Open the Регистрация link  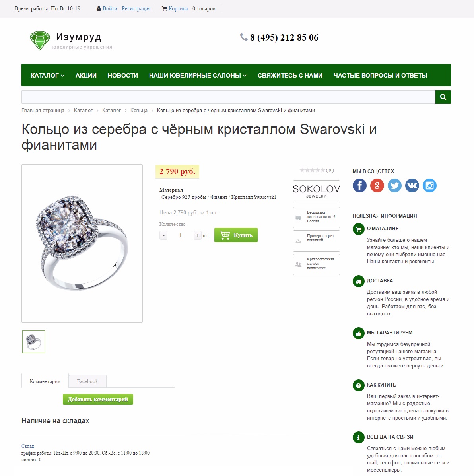coord(136,8)
